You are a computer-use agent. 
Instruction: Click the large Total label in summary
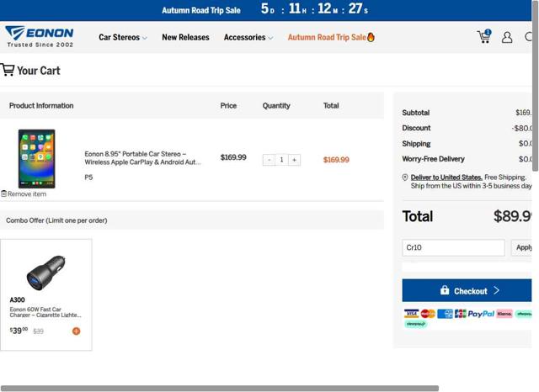(x=418, y=216)
